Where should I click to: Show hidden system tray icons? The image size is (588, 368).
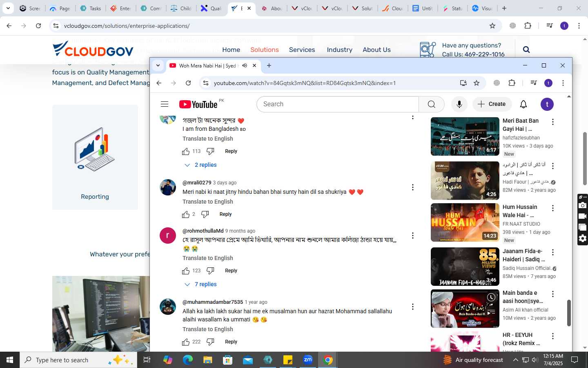[x=515, y=360]
